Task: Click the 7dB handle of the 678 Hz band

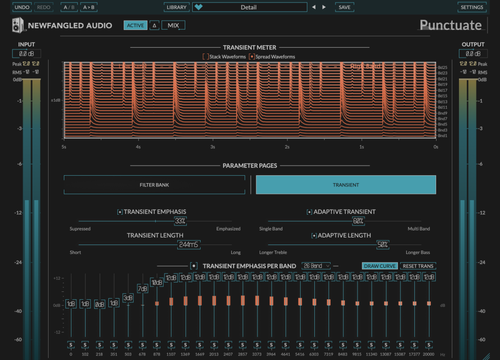Action: click(143, 288)
